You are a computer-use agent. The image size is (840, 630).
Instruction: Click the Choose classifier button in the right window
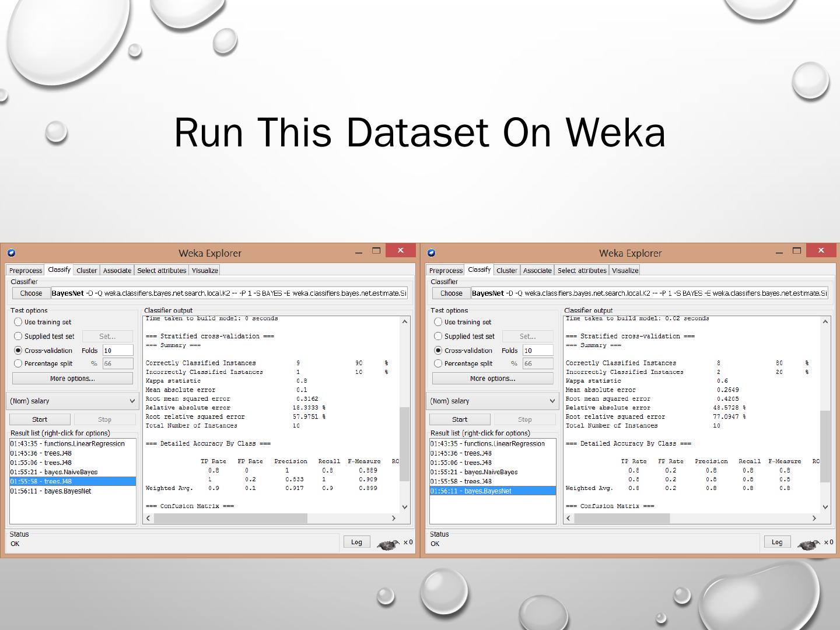click(451, 293)
